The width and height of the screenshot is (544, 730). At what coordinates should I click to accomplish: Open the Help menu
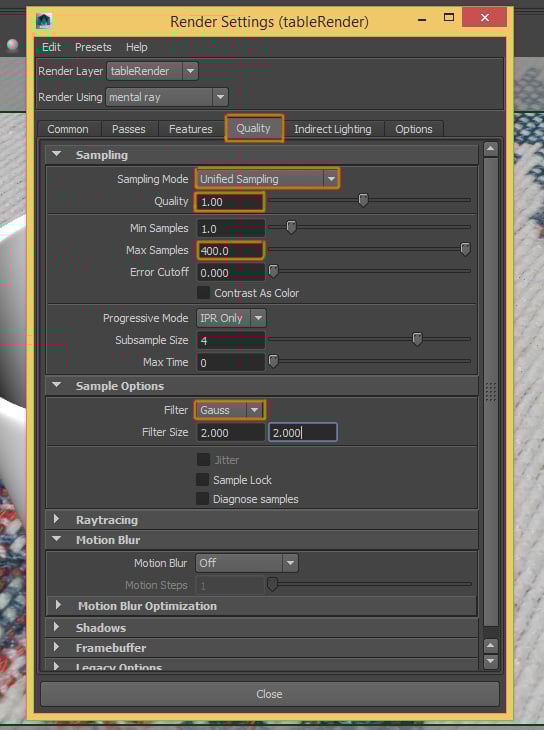click(x=136, y=47)
